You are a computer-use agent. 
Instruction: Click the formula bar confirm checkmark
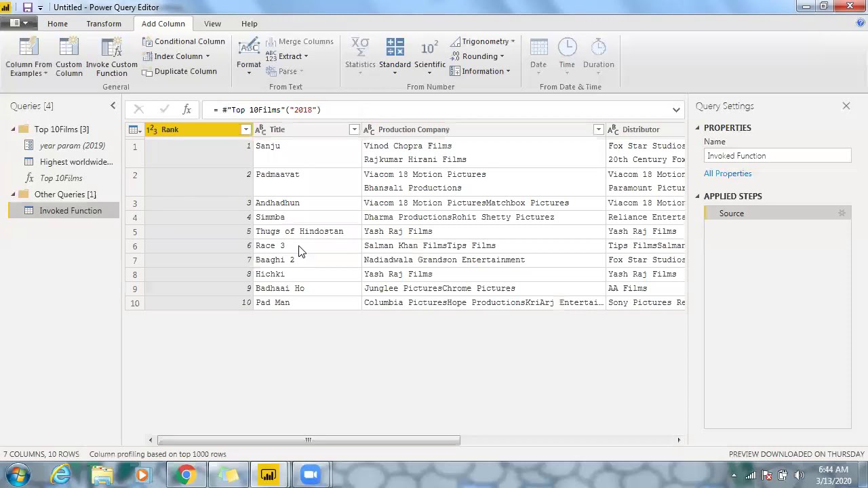pyautogui.click(x=163, y=109)
